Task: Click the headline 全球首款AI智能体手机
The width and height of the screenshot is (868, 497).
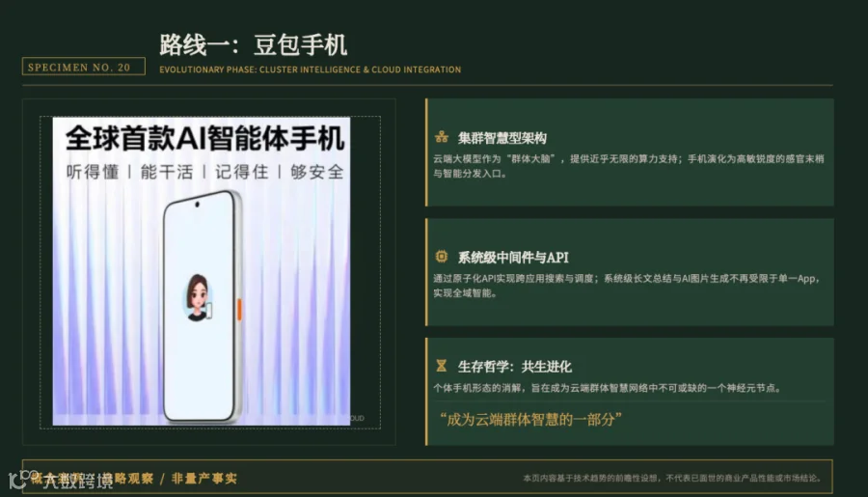Action: tap(204, 139)
